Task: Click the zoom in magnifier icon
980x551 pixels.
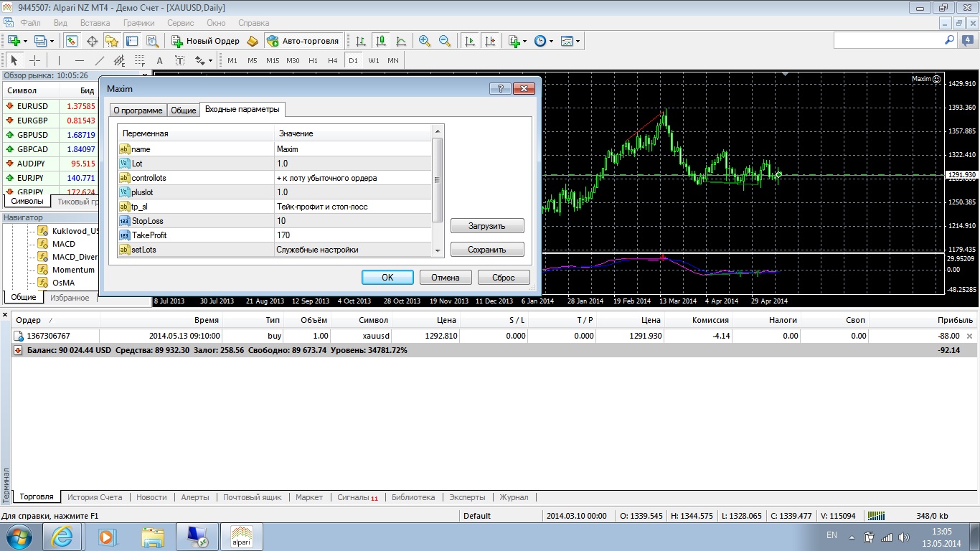Action: pyautogui.click(x=425, y=41)
